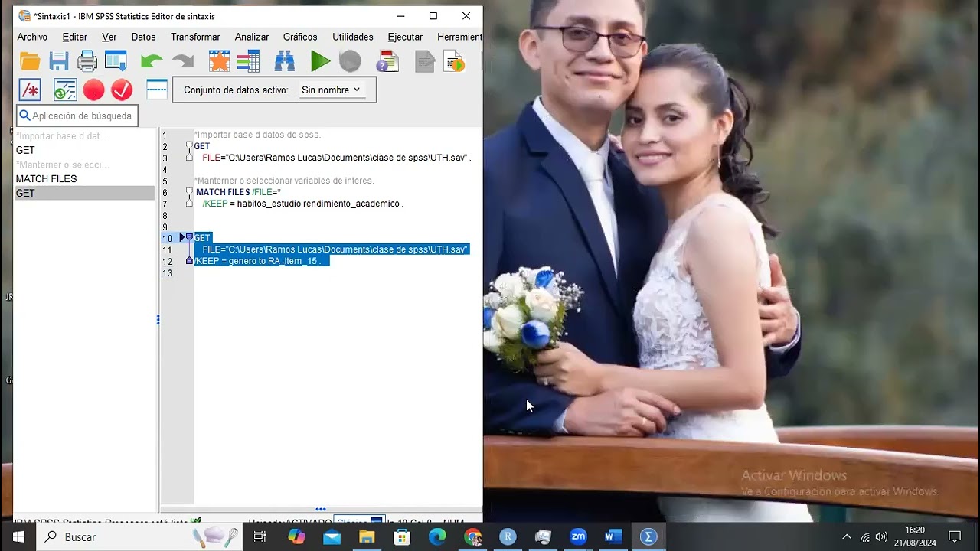Click the red checkmark circle icon
This screenshot has width=980, height=551.
(x=122, y=90)
